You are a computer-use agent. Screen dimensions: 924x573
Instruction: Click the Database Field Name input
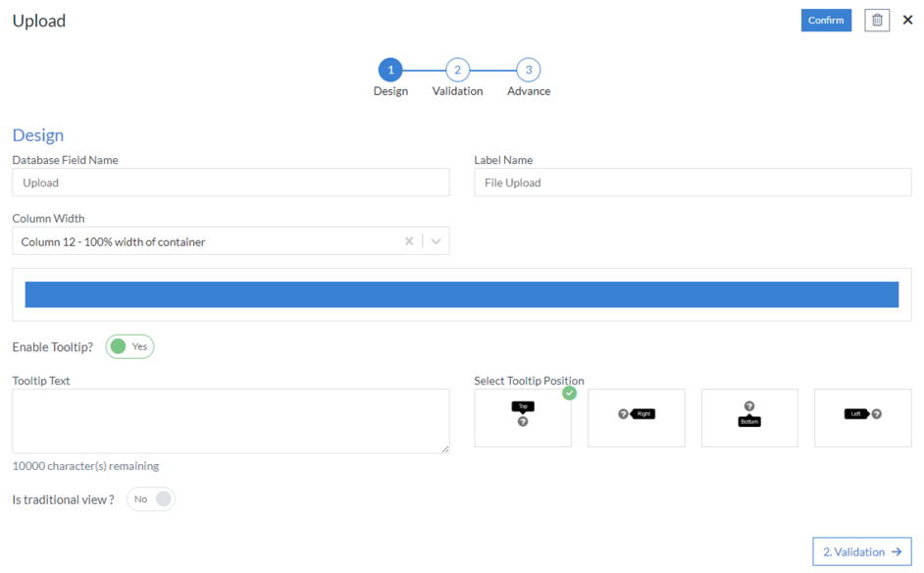pos(231,182)
